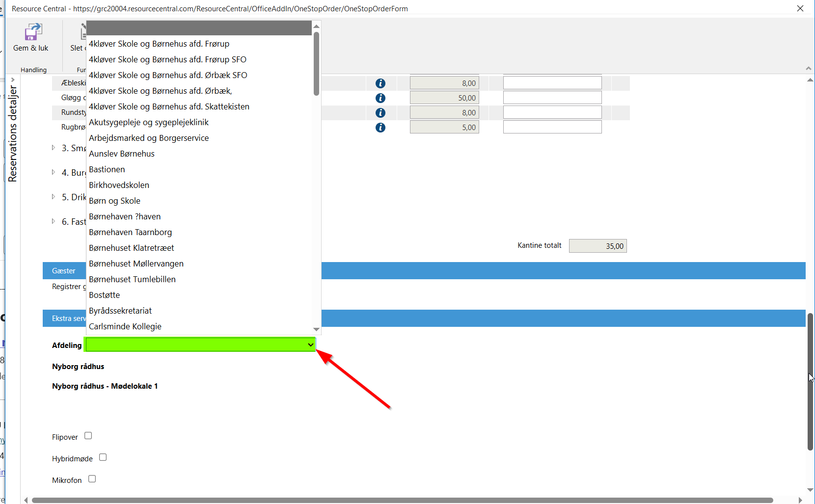
Task: Click quantity field in the 50,00 row
Action: tap(552, 98)
